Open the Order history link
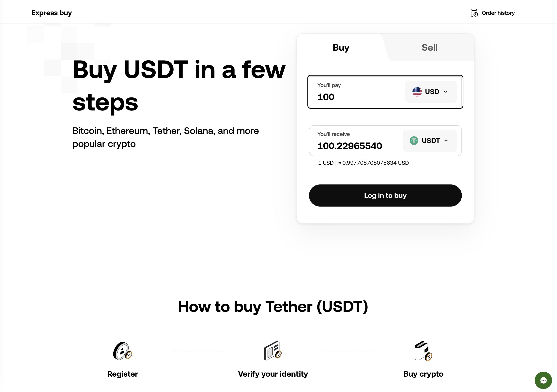 tap(492, 13)
